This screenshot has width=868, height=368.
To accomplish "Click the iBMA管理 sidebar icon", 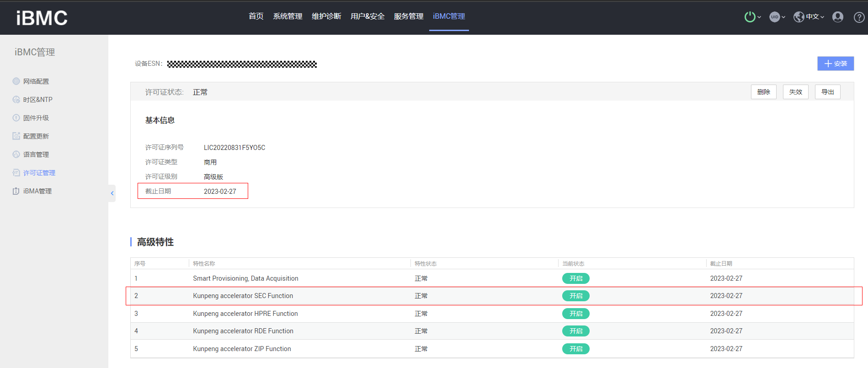I will coord(16,191).
